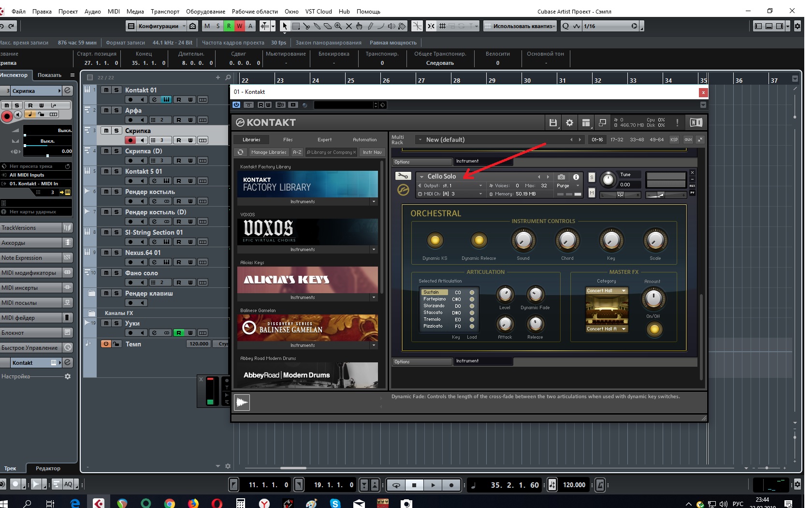The height and width of the screenshot is (508, 812).
Task: Open Cubase setup gear at top right
Action: pyautogui.click(x=797, y=26)
